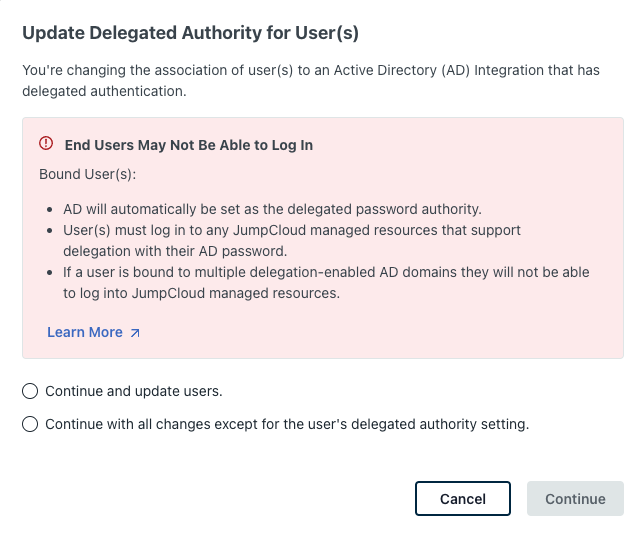Screen dimensions: 644x537
Task: Click the Cancel button
Action: [x=463, y=498]
